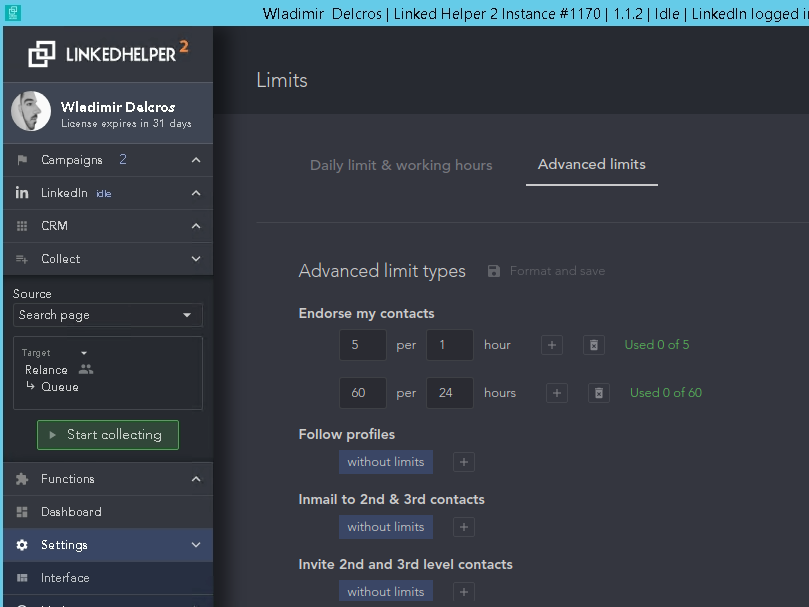This screenshot has width=809, height=607.
Task: Edit the period field showing 24 hours
Action: (450, 393)
